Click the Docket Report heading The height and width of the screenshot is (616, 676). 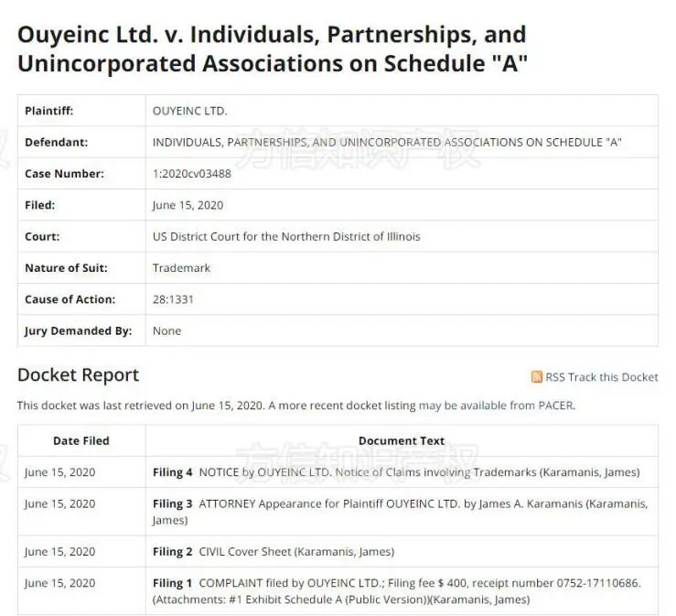[x=78, y=375]
